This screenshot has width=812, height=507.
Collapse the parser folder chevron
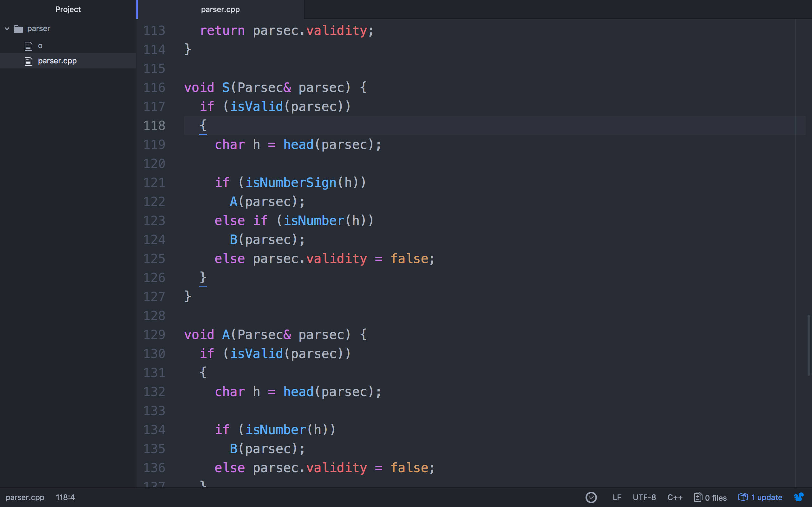point(7,29)
